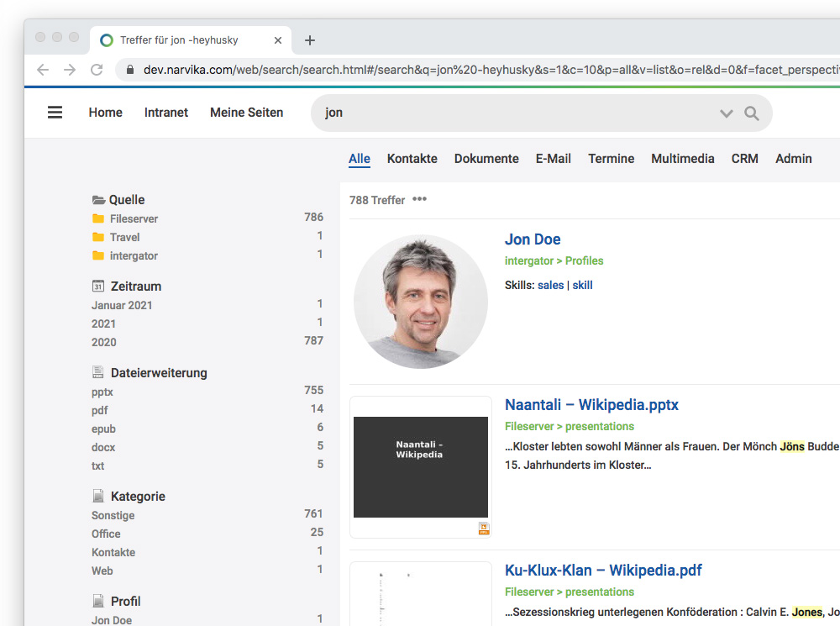This screenshot has width=840, height=626.
Task: Click the pptx file type badge on Naantali thumbnail
Action: [x=484, y=529]
